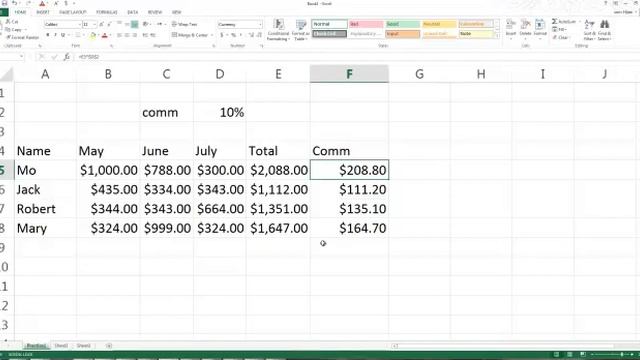Click the Cut scissors button

(12, 22)
